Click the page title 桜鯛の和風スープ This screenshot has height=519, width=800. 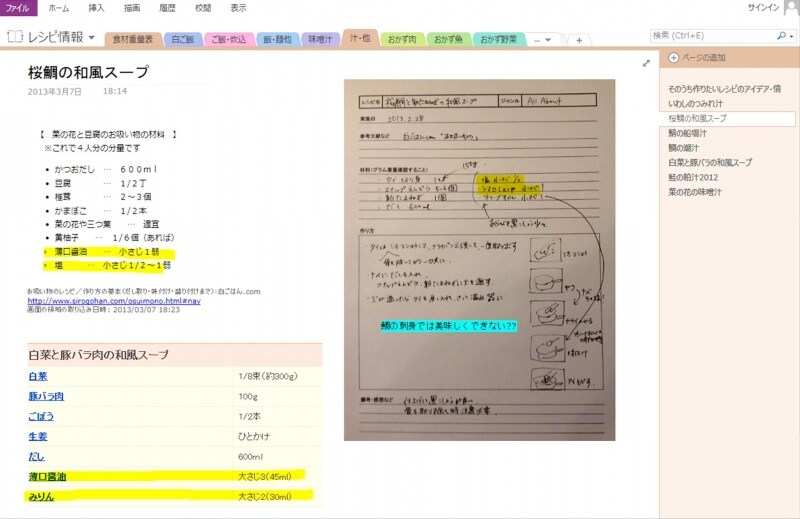point(88,72)
